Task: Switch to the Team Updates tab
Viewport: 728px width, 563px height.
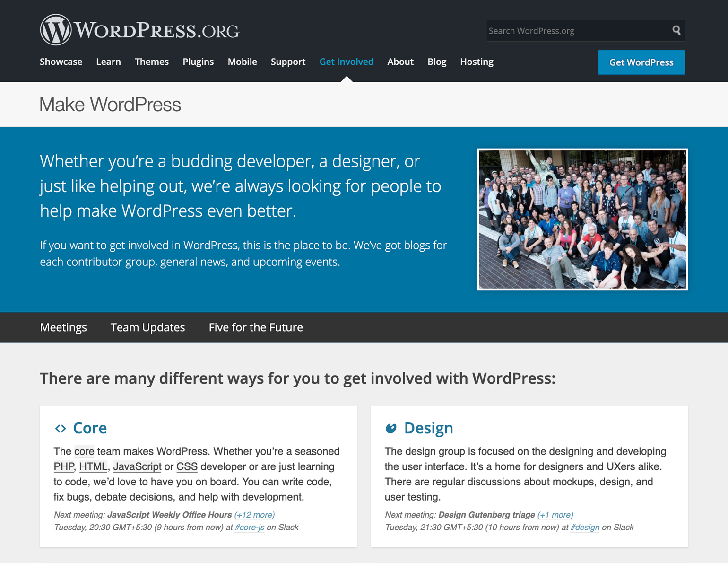Action: 147,327
